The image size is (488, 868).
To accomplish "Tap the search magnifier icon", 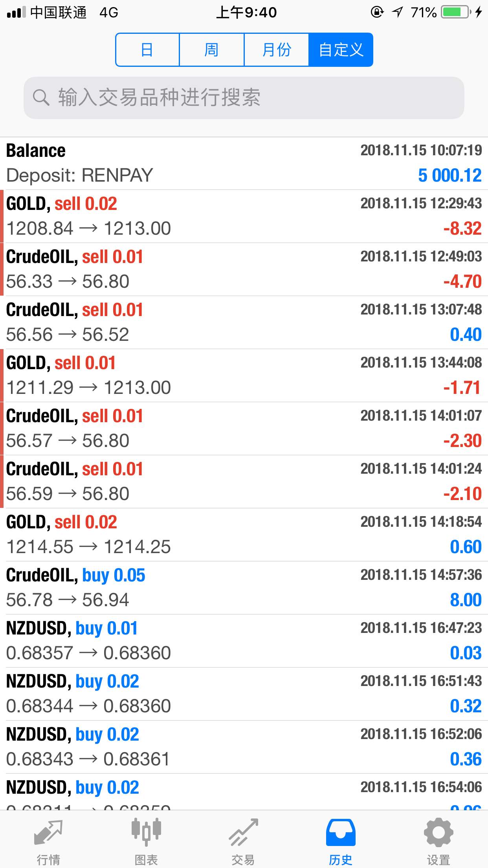I will (x=41, y=97).
